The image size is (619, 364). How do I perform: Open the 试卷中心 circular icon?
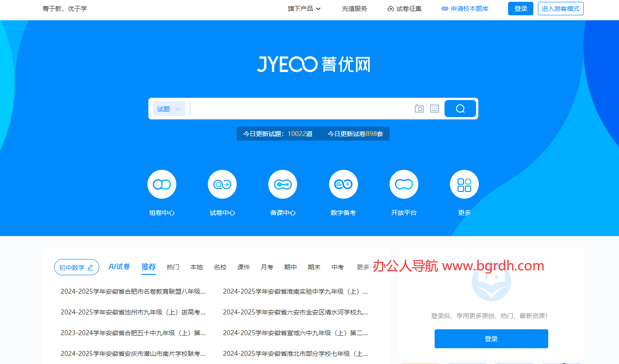[222, 184]
